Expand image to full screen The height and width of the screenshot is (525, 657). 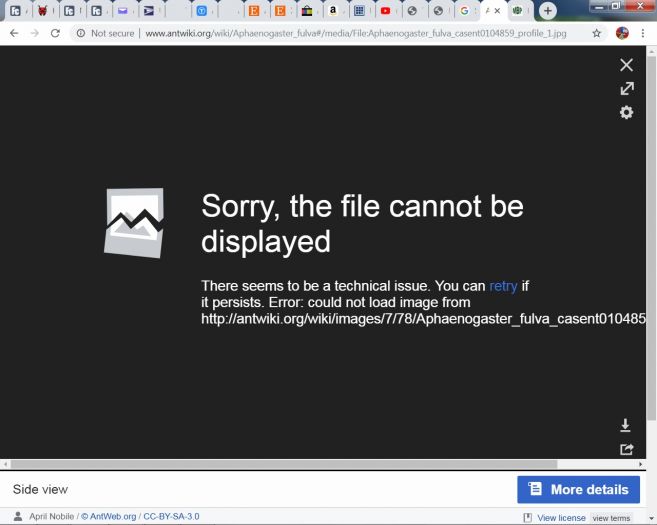coord(626,89)
